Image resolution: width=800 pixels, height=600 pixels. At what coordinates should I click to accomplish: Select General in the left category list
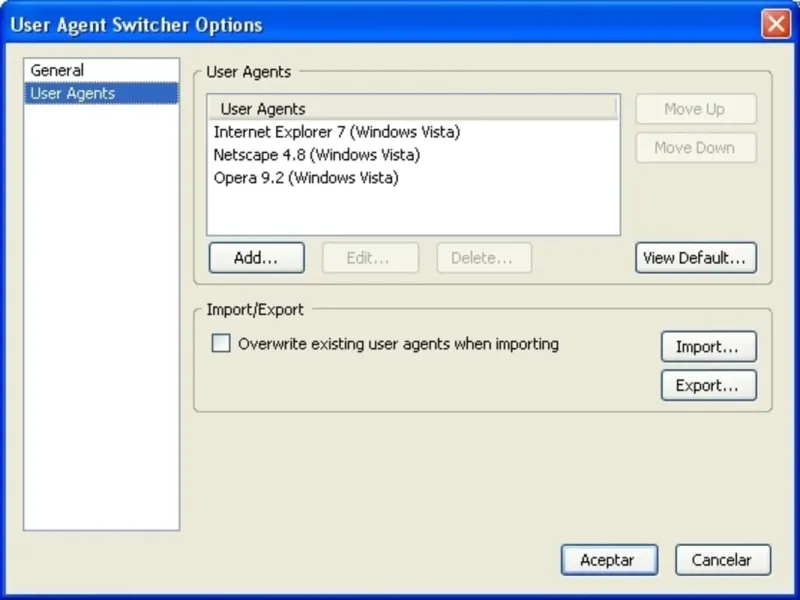pyautogui.click(x=102, y=70)
